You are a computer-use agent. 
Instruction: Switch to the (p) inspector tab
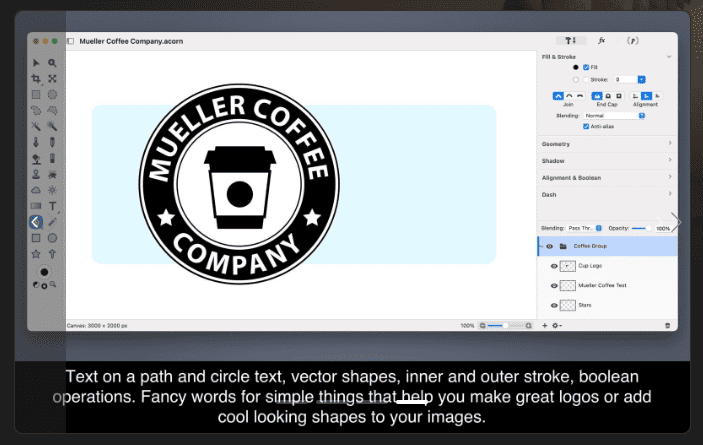632,41
